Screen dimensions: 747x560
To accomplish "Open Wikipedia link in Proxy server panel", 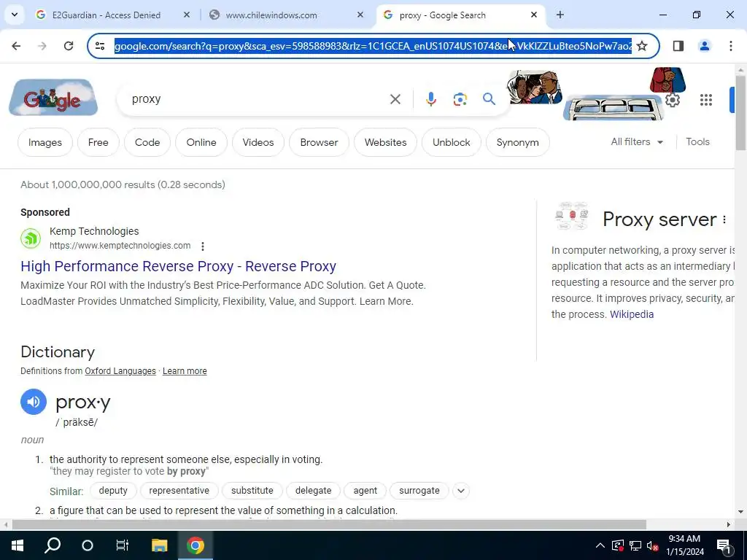I will [x=632, y=314].
